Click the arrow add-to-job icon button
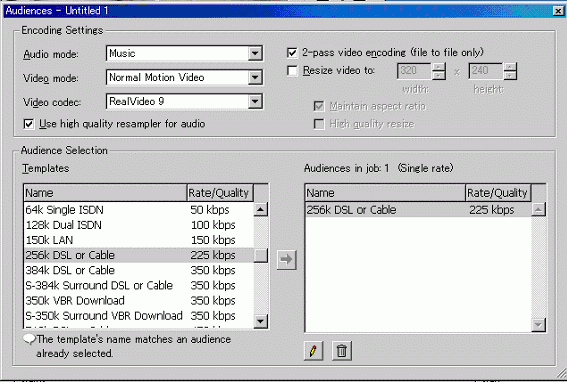 point(286,260)
